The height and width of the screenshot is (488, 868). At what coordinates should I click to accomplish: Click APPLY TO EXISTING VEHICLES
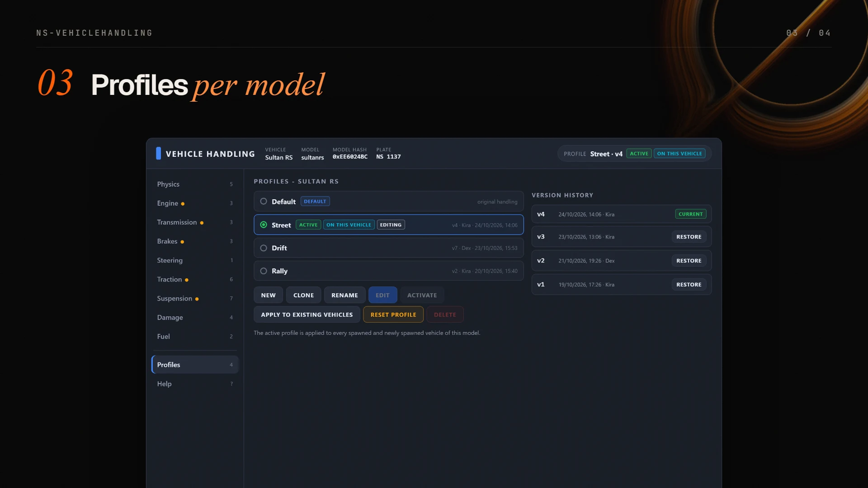click(307, 314)
